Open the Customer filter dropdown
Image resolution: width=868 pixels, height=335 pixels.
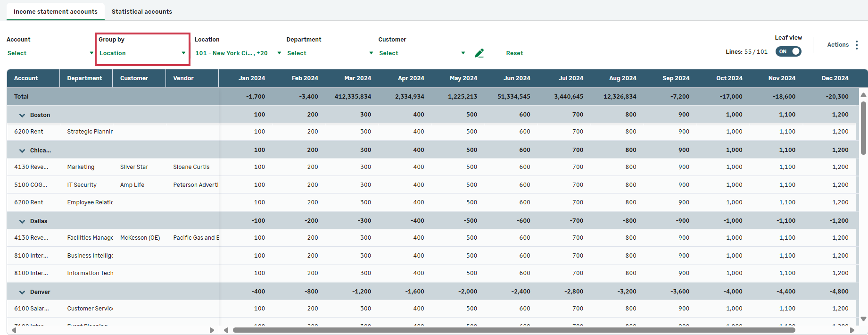tap(422, 53)
